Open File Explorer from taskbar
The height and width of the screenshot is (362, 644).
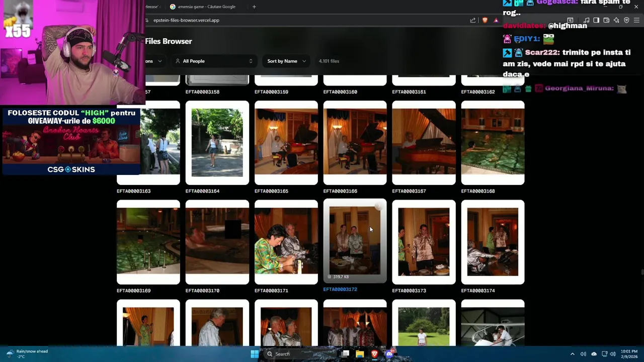(x=360, y=354)
